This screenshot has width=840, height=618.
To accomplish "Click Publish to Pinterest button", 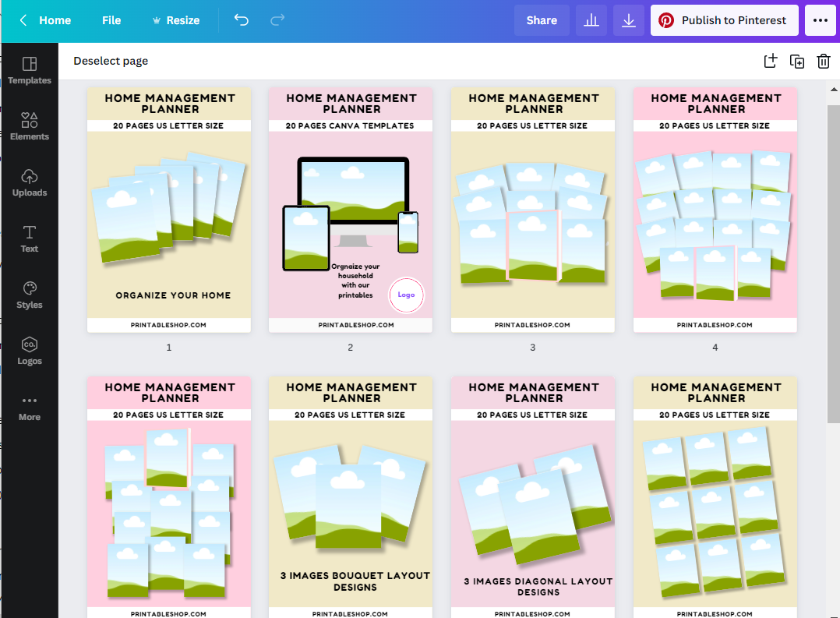I will [x=725, y=20].
